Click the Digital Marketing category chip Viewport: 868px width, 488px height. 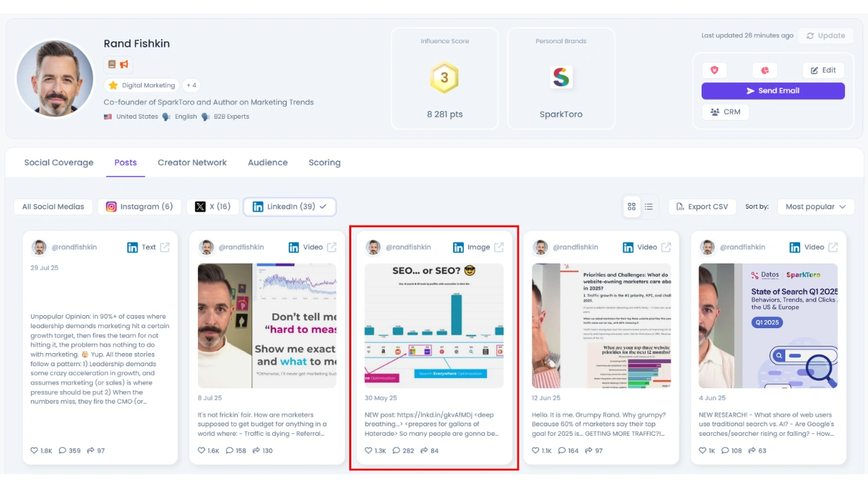pos(142,85)
